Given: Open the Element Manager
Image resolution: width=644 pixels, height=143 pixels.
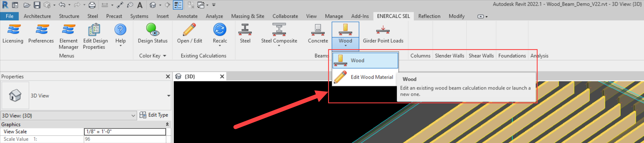Looking at the screenshot, I should pos(68,36).
